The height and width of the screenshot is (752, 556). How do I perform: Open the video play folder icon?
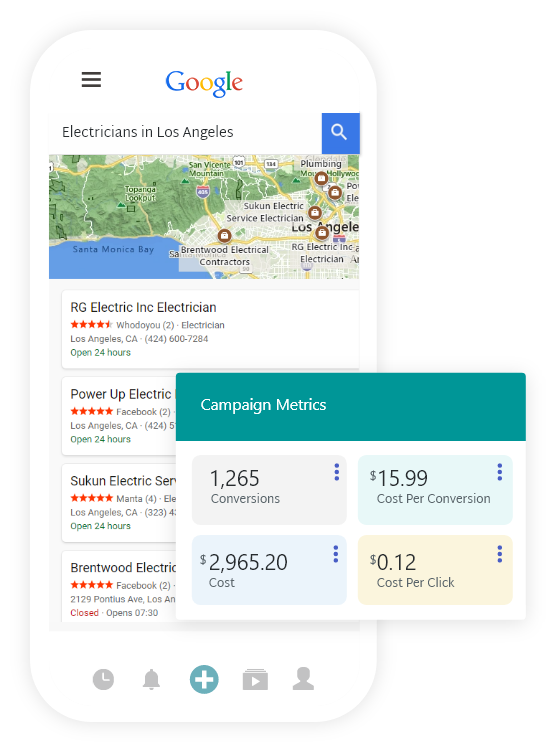point(255,679)
